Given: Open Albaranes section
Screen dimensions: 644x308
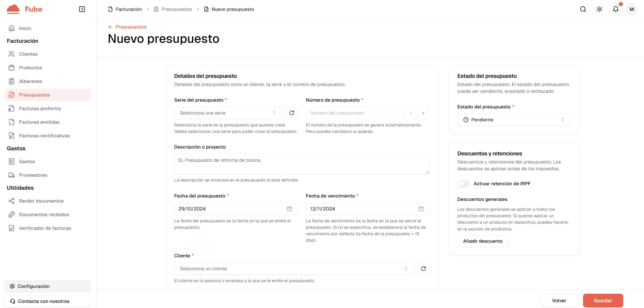Looking at the screenshot, I should (47, 81).
